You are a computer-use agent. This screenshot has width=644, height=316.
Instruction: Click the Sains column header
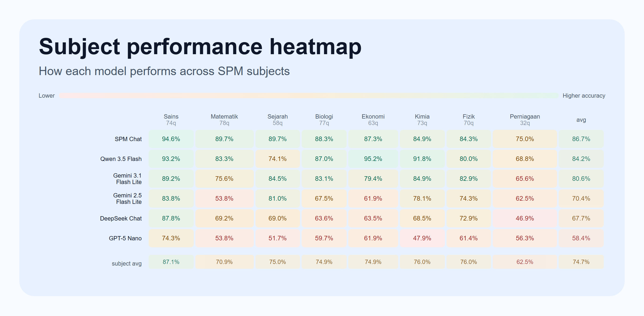coord(171,120)
